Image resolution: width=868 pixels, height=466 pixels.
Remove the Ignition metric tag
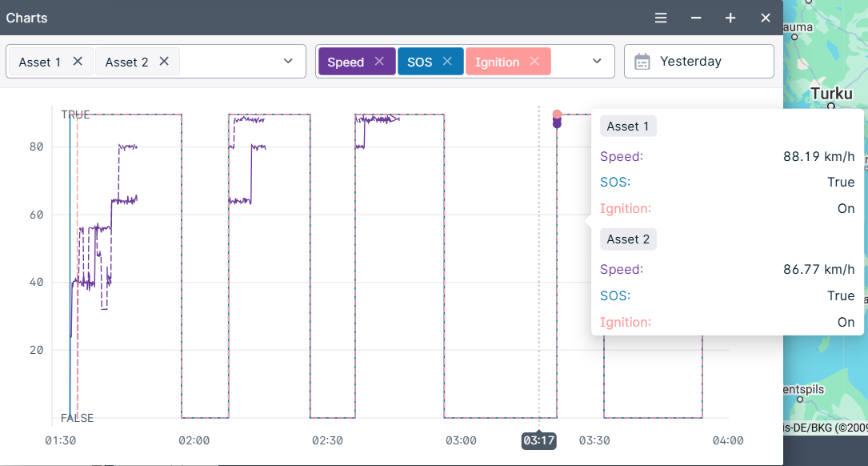(x=534, y=61)
